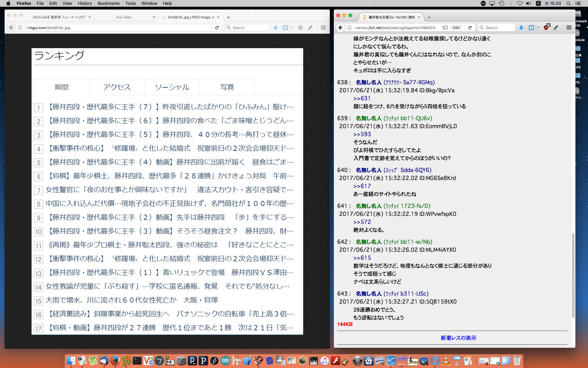588x368 pixels.
Task: Click the pencil toolbar icon in the 2ch window
Action: coord(556,28)
